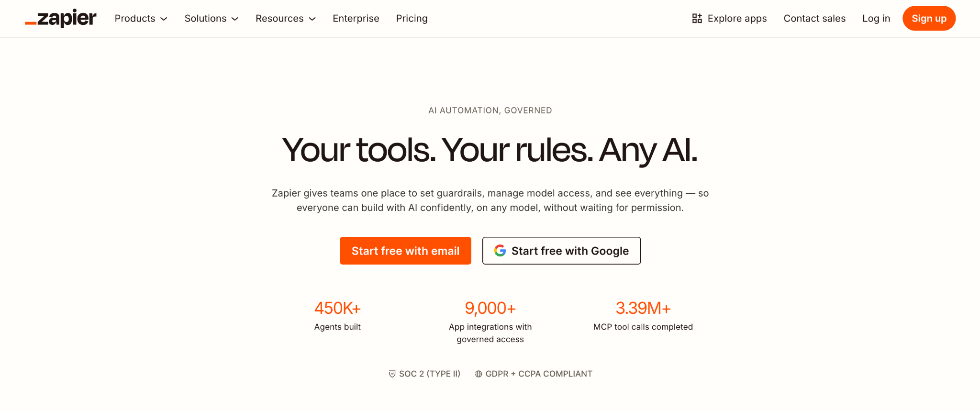Expand the Solutions menu

tap(211, 18)
